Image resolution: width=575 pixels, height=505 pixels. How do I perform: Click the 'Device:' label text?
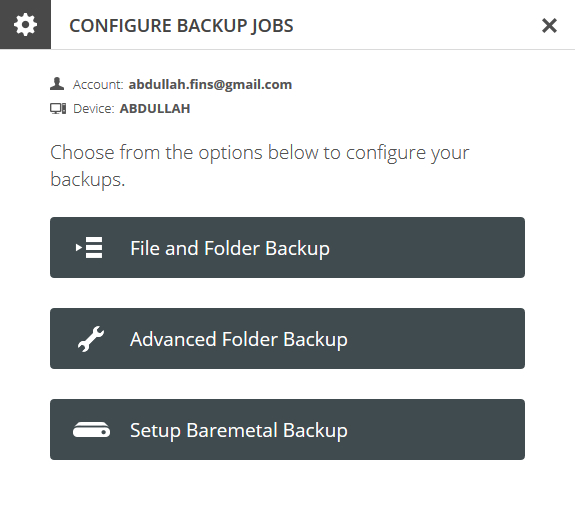[94, 109]
